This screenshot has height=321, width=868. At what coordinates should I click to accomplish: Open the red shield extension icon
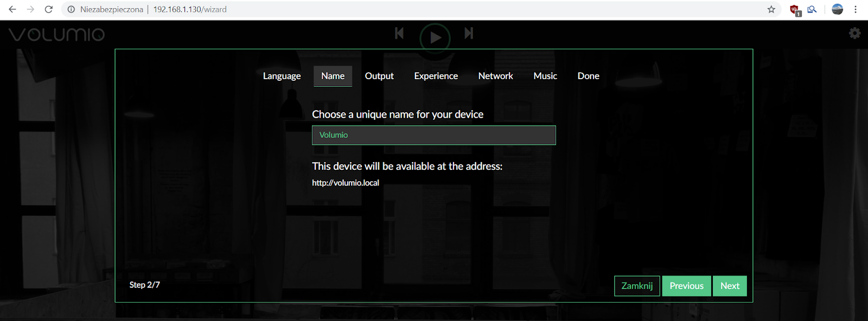click(x=795, y=10)
